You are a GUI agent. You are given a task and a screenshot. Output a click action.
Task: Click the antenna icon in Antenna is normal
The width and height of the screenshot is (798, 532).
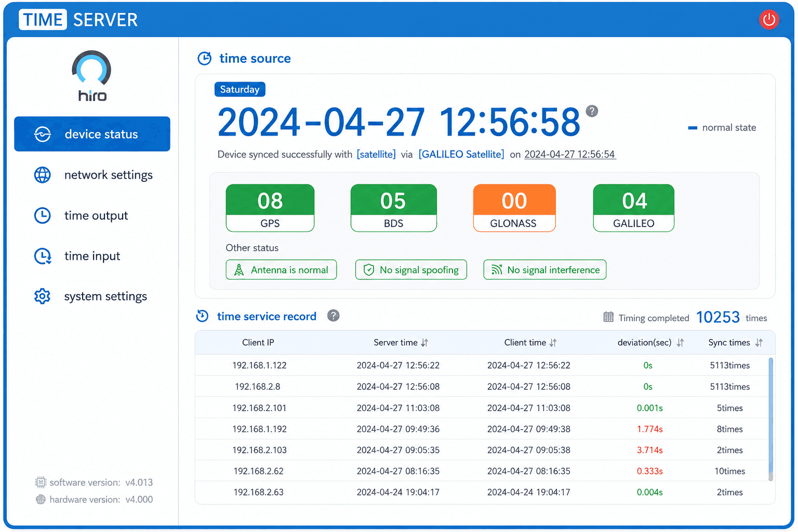[239, 270]
